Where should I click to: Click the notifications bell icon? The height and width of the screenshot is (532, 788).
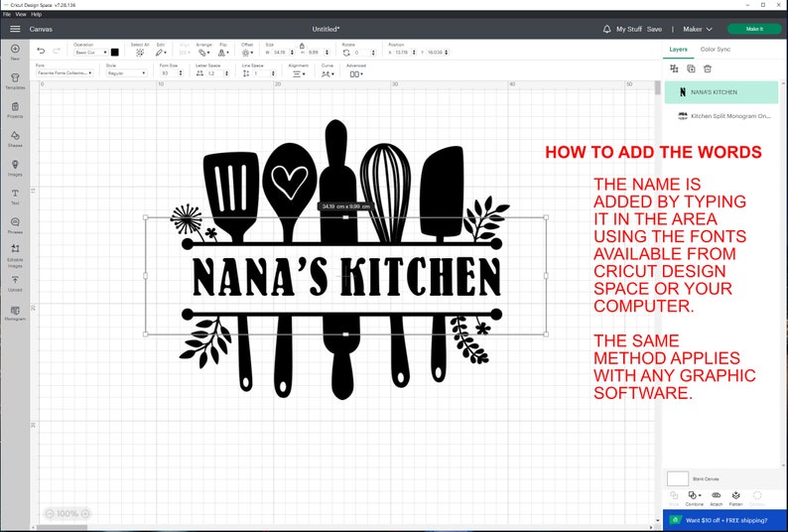point(606,29)
